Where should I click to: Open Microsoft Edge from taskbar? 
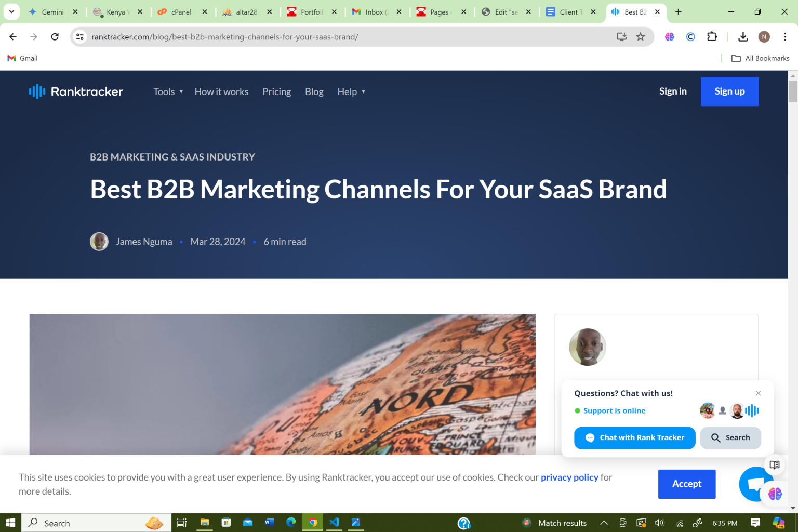[291, 523]
